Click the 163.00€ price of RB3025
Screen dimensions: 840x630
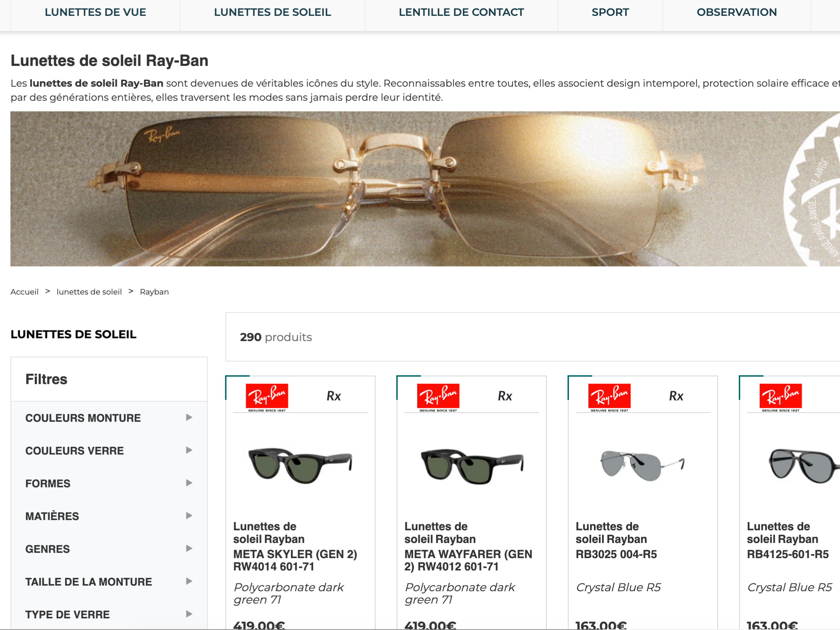pos(601,625)
